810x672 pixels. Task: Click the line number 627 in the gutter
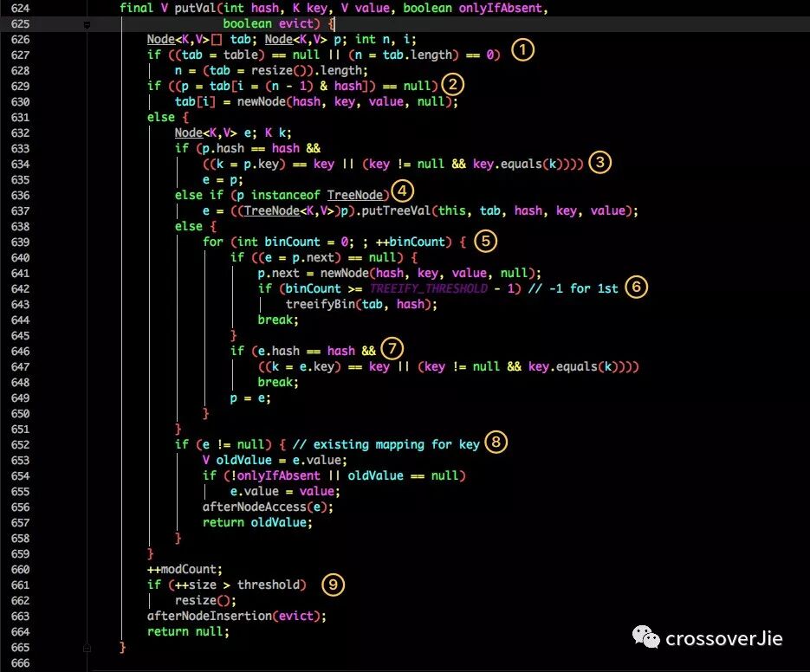pos(20,55)
